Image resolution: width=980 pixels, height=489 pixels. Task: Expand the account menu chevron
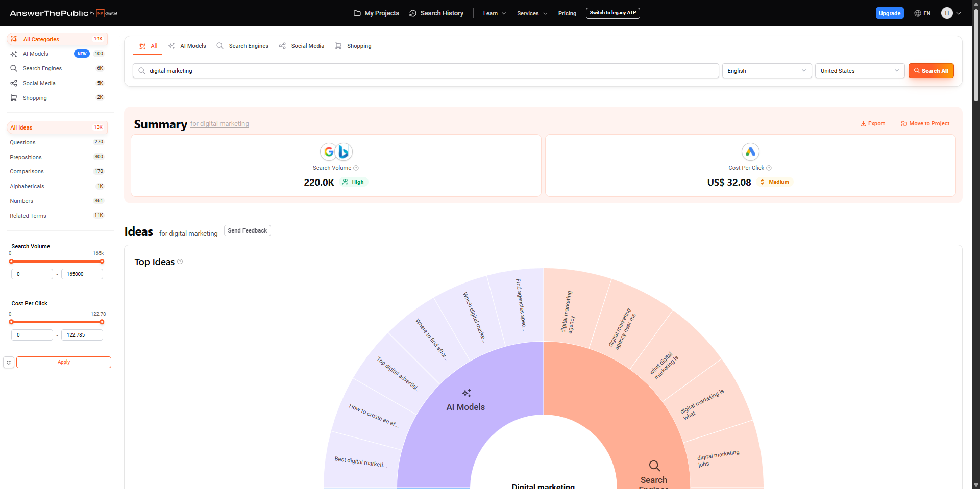click(x=959, y=13)
